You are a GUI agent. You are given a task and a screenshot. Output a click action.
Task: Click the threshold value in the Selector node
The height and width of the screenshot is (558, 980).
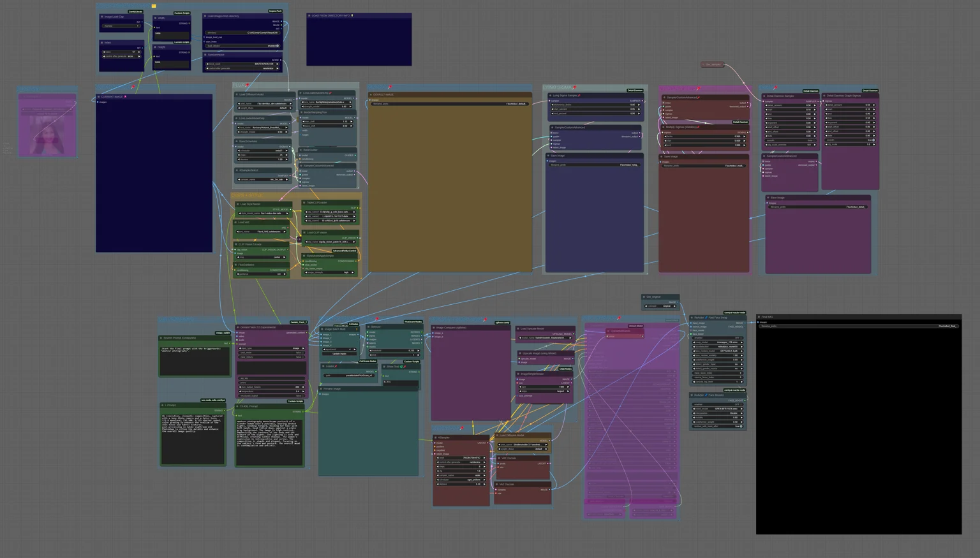pyautogui.click(x=395, y=350)
